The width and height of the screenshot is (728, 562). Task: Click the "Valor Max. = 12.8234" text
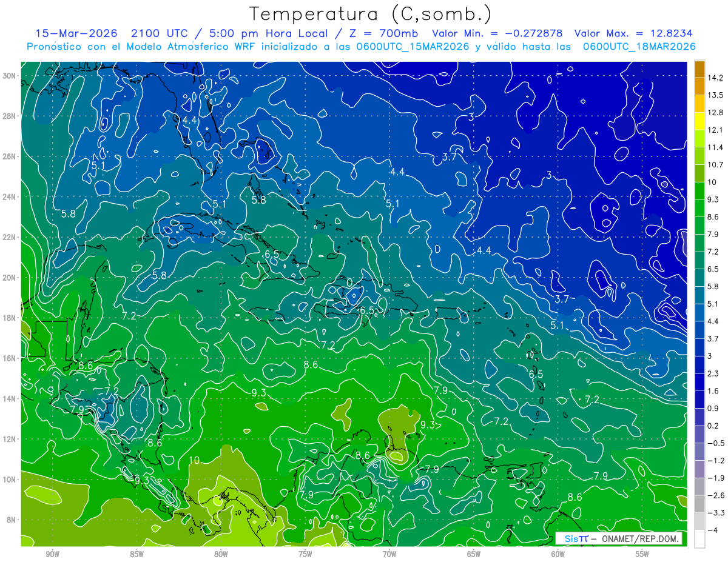point(633,33)
